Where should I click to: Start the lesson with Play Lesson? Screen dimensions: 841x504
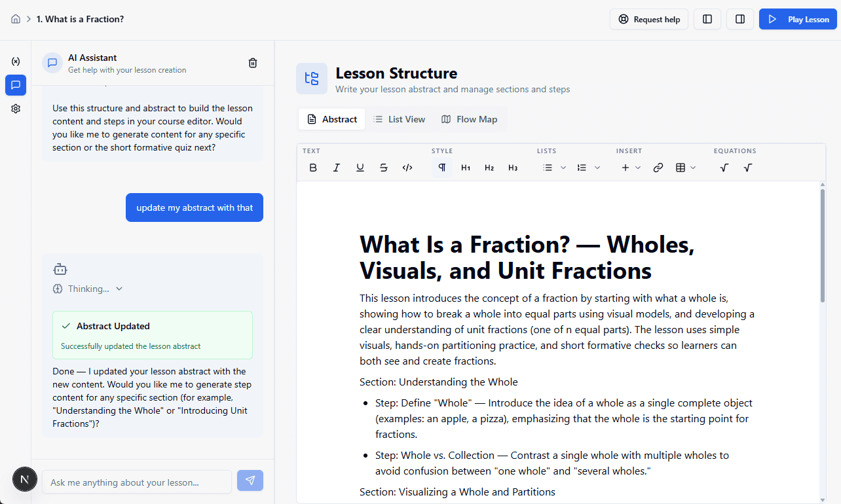[x=798, y=19]
